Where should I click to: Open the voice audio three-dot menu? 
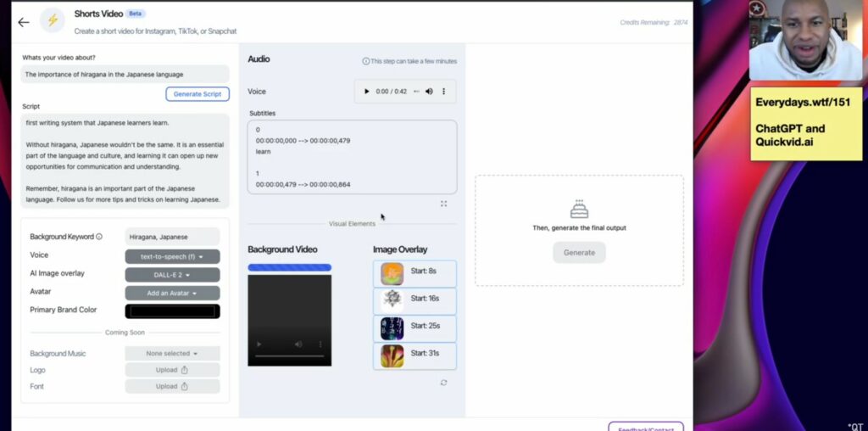tap(443, 92)
